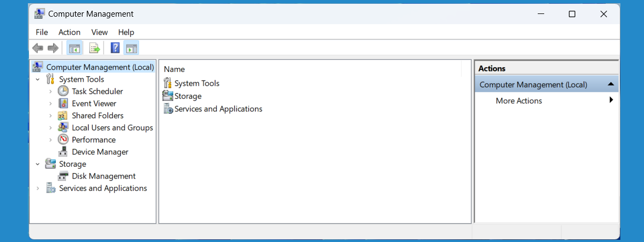Image resolution: width=644 pixels, height=242 pixels.
Task: Select the Device Manager label
Action: (x=100, y=152)
